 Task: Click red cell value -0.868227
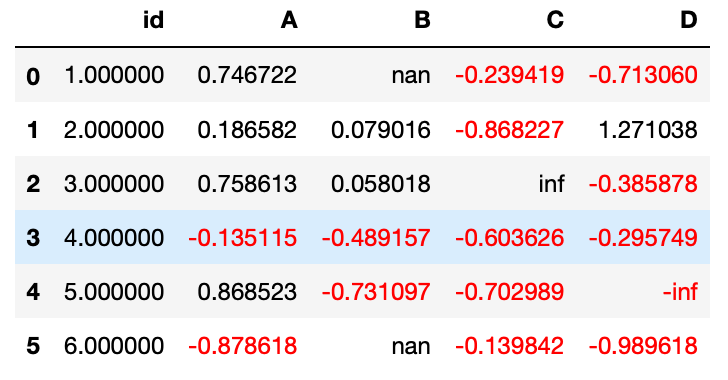point(510,130)
